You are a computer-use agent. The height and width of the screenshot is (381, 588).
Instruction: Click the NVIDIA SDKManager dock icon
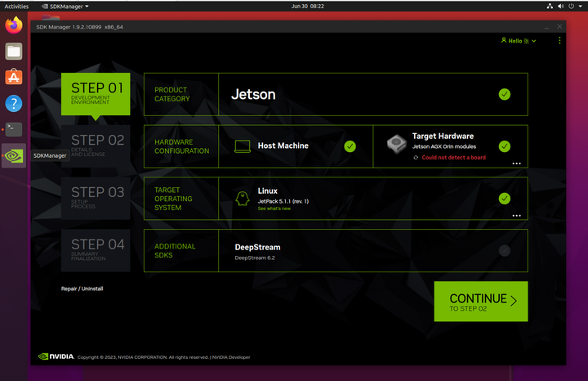(x=14, y=156)
